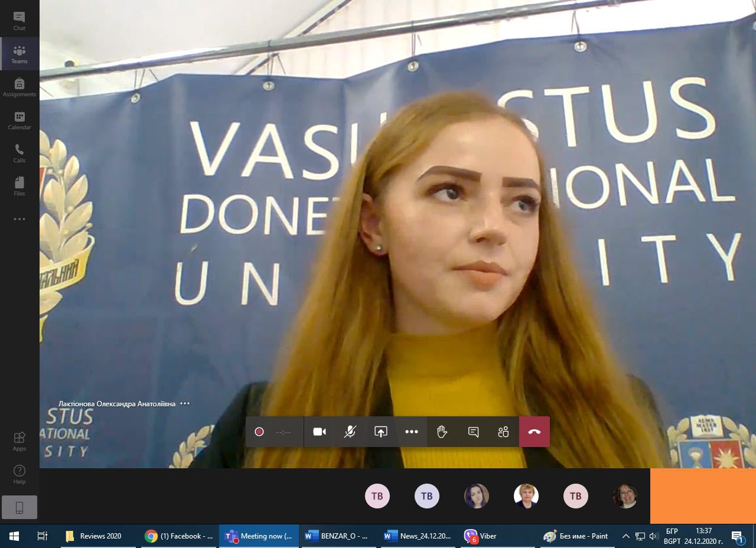This screenshot has width=756, height=548.
Task: Click the name Лактіонова Олександра Анатоліївна
Action: coord(117,404)
